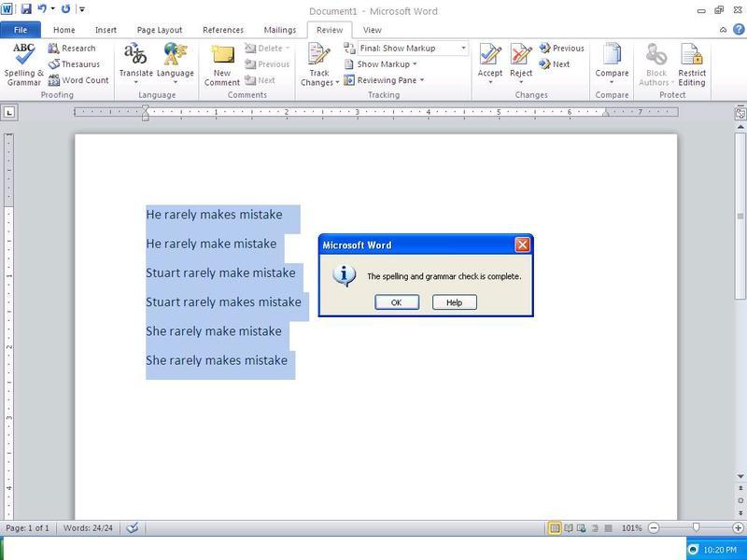Viewport: 747px width, 560px height.
Task: Undo the last action
Action: (x=42, y=9)
